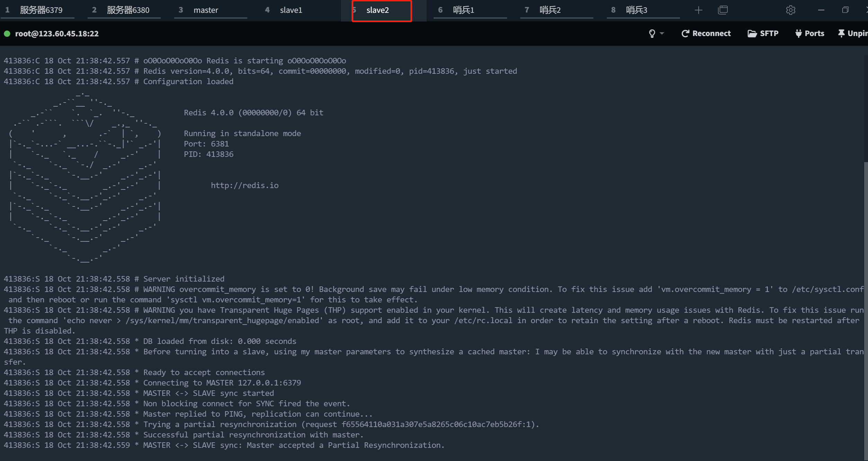This screenshot has height=461, width=868.
Task: Select the master tab
Action: coord(206,10)
